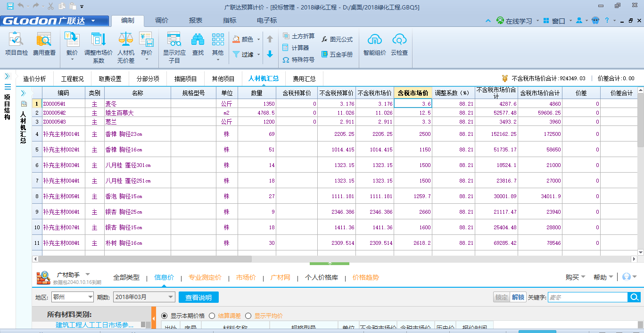
Task: Click 建筑工程人工工日市场参 category link
Action: (95, 325)
